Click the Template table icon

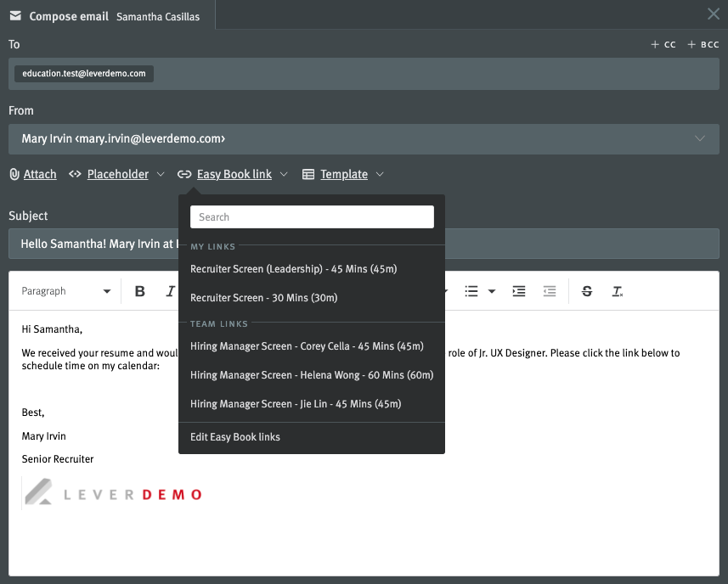(308, 174)
